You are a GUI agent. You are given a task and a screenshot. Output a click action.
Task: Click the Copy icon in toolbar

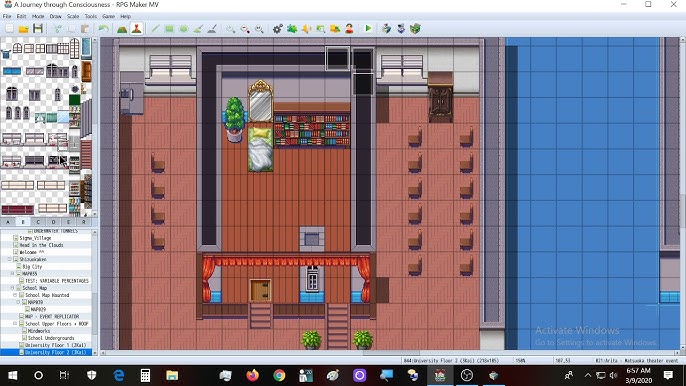tap(71, 29)
